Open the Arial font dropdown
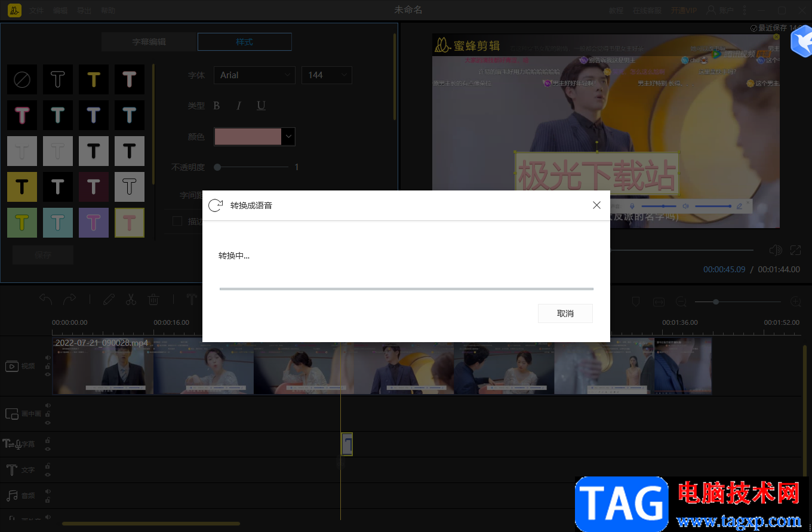 (x=254, y=75)
